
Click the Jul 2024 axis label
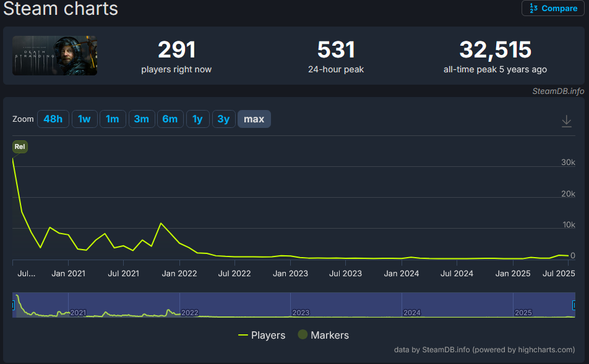pos(457,274)
